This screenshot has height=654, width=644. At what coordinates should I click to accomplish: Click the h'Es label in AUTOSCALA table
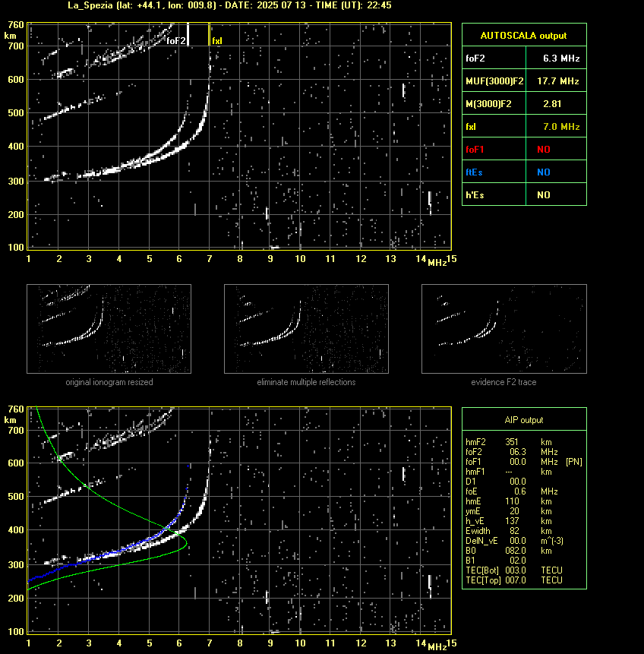coord(475,194)
